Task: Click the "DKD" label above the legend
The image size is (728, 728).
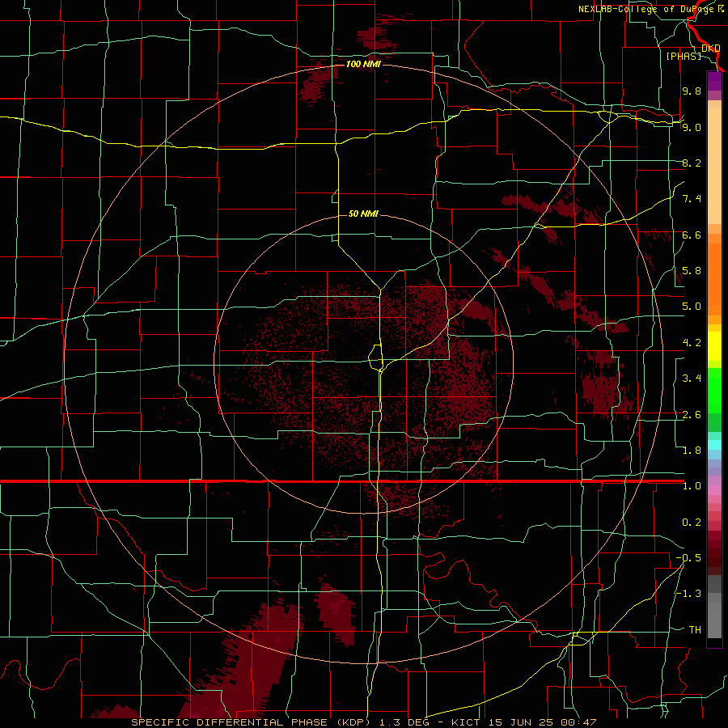Action: point(711,48)
